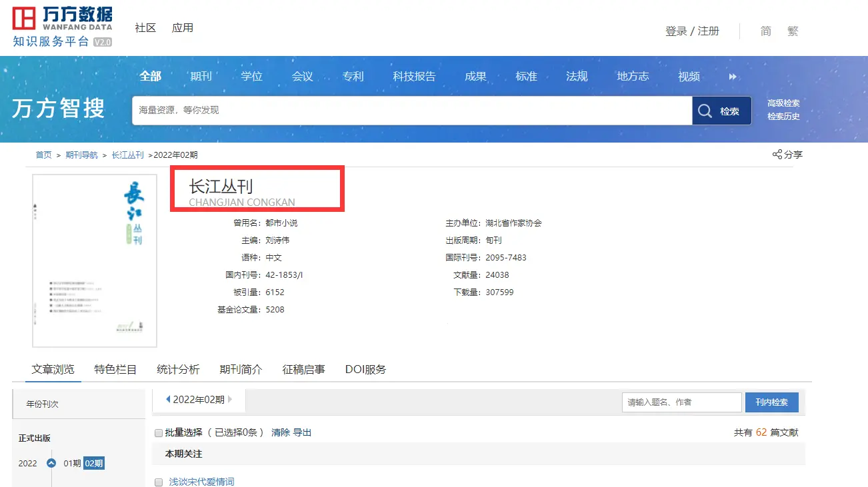The image size is (868, 487).
Task: Click the journal cover thumbnail
Action: 95,260
